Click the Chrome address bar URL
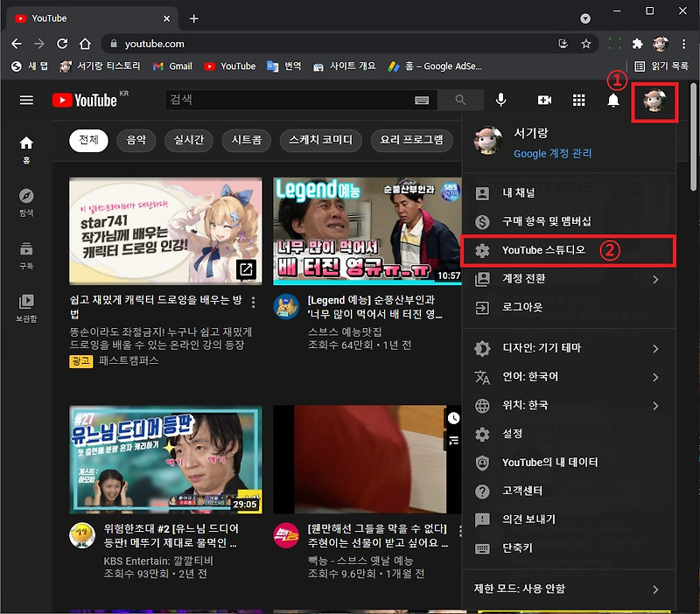The width and height of the screenshot is (700, 614). (x=155, y=44)
